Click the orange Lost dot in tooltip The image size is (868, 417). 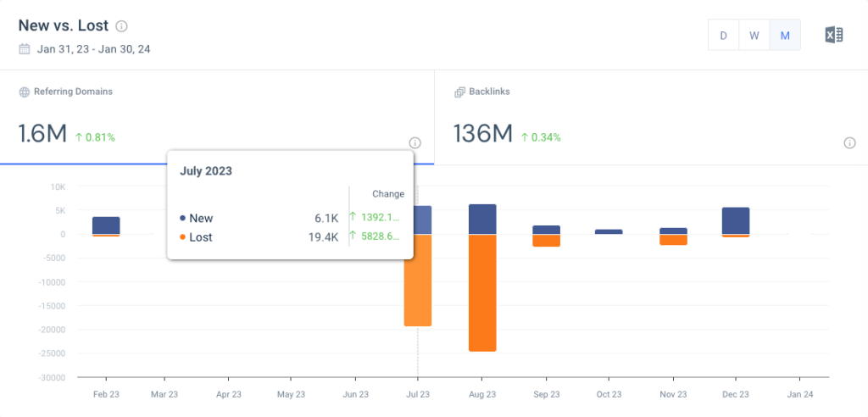pyautogui.click(x=183, y=237)
